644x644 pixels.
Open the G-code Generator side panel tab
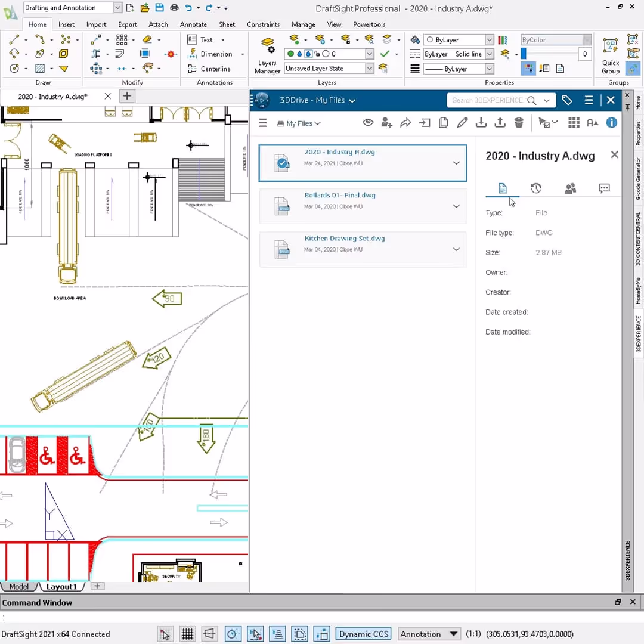click(638, 179)
